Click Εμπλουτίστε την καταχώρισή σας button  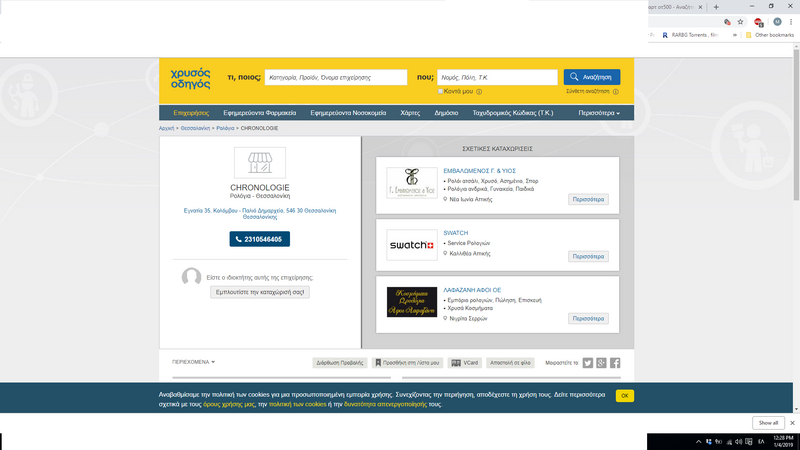[260, 292]
